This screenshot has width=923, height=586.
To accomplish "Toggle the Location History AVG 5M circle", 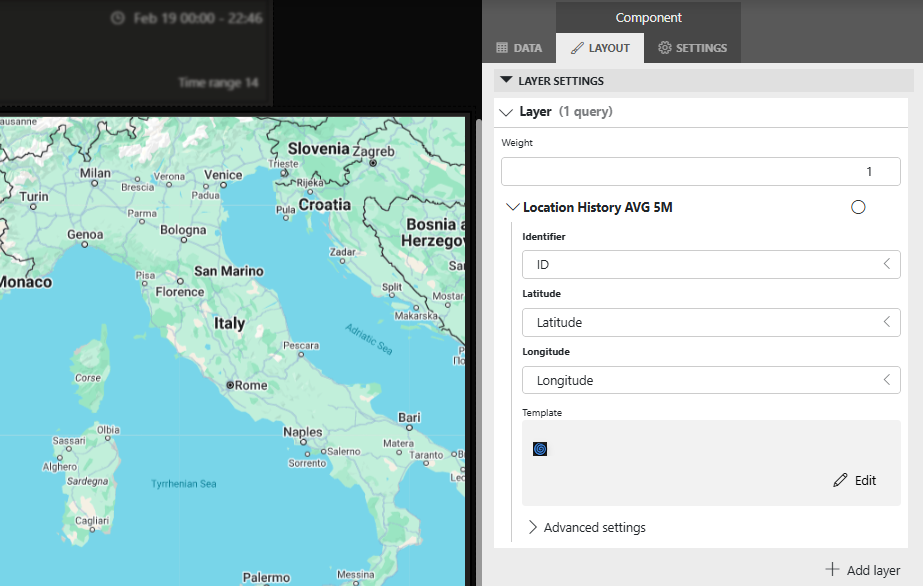I will (x=858, y=207).
